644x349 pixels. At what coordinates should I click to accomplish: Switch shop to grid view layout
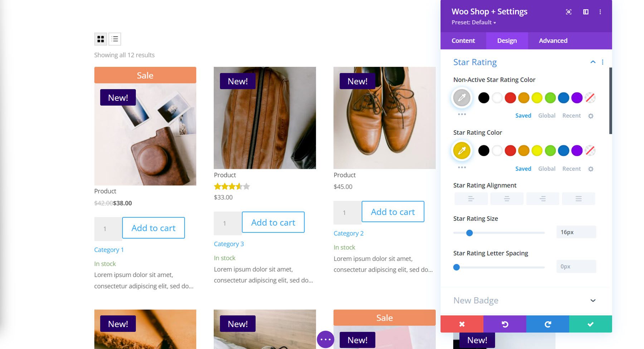[101, 39]
